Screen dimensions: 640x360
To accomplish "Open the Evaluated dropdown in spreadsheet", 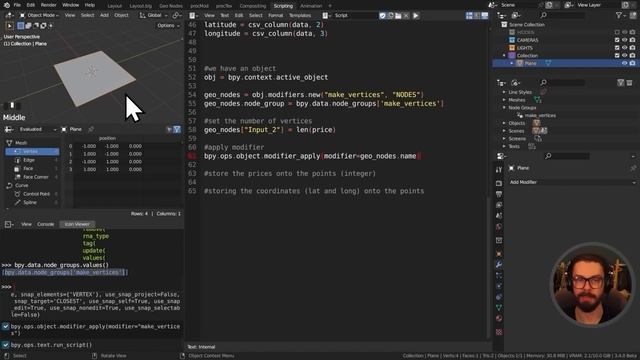I will 37,129.
